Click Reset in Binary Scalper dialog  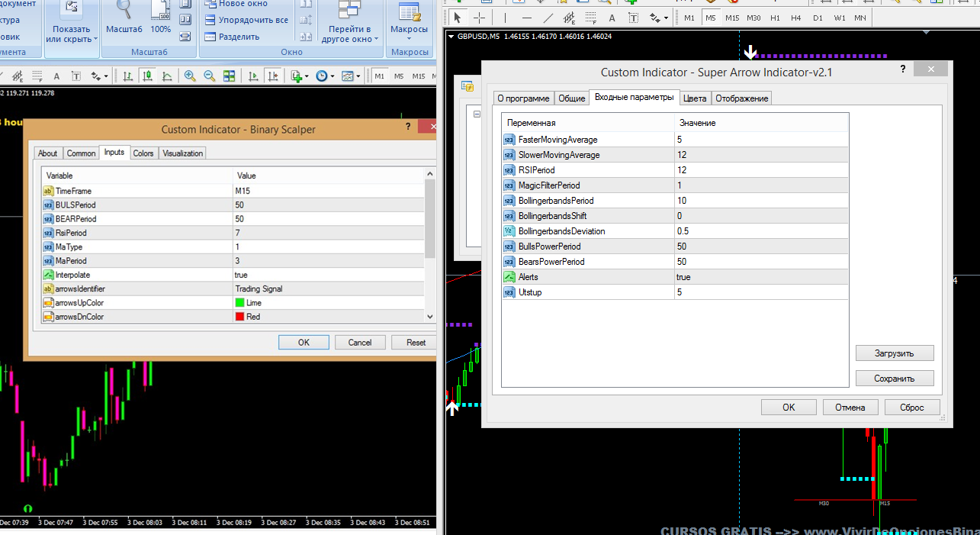coord(416,343)
